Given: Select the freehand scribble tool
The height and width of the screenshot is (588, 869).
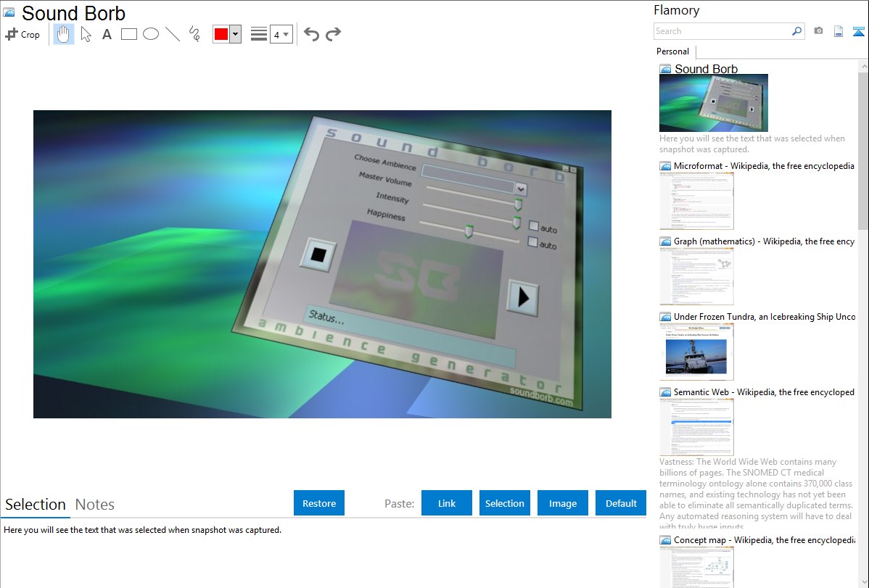Looking at the screenshot, I should (x=194, y=34).
